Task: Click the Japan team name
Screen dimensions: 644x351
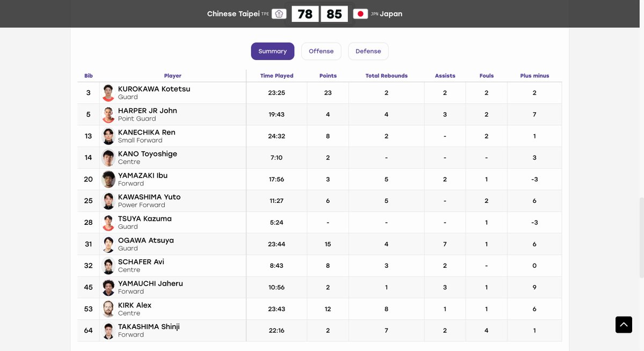Action: pyautogui.click(x=391, y=14)
